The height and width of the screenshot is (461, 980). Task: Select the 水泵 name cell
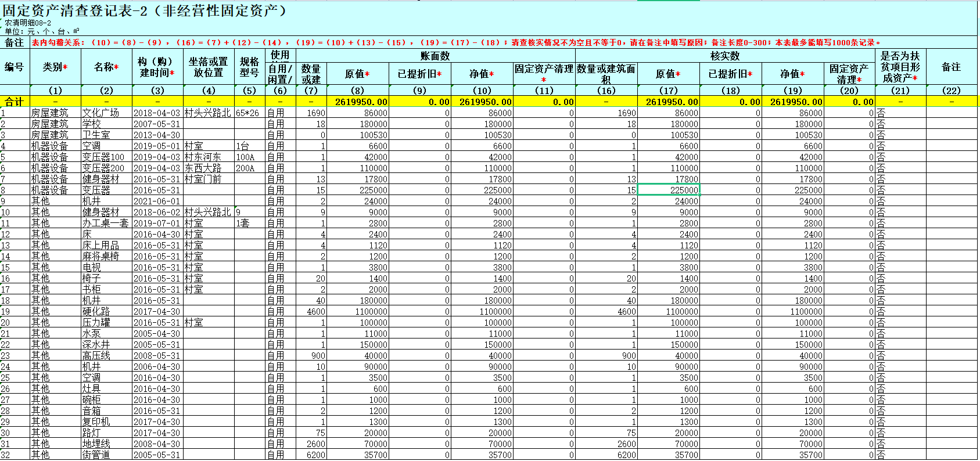pos(106,333)
